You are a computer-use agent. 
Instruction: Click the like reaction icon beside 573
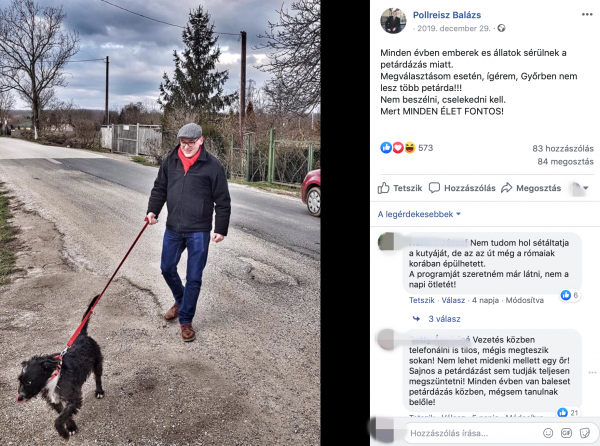tap(386, 148)
